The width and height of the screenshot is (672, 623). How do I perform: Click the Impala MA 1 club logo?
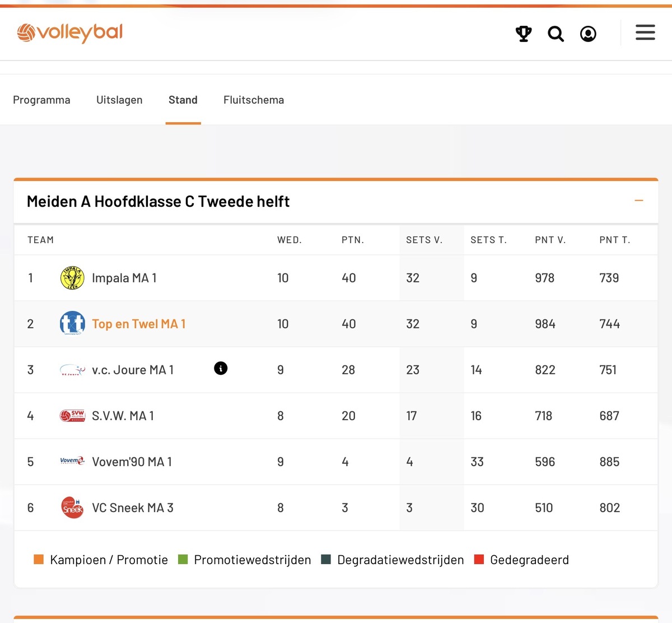pyautogui.click(x=72, y=278)
